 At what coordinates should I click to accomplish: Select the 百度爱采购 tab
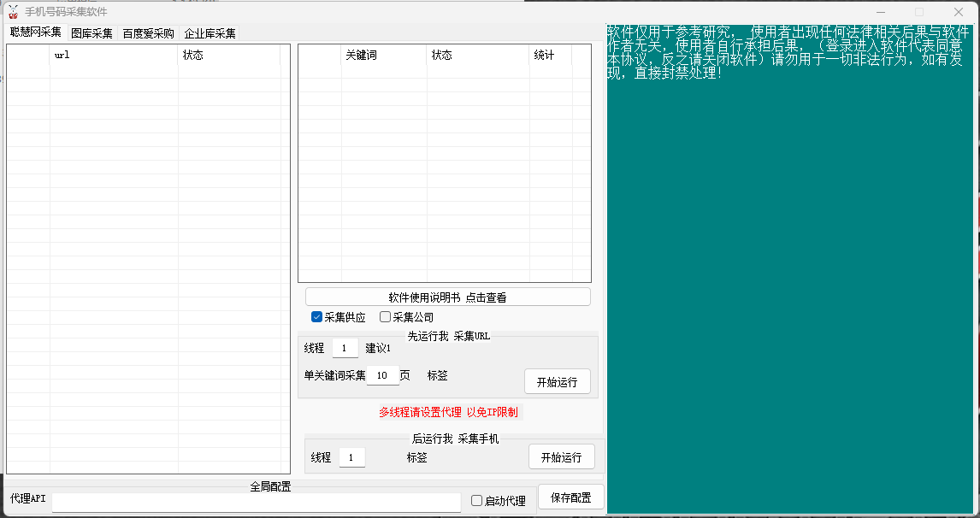148,33
